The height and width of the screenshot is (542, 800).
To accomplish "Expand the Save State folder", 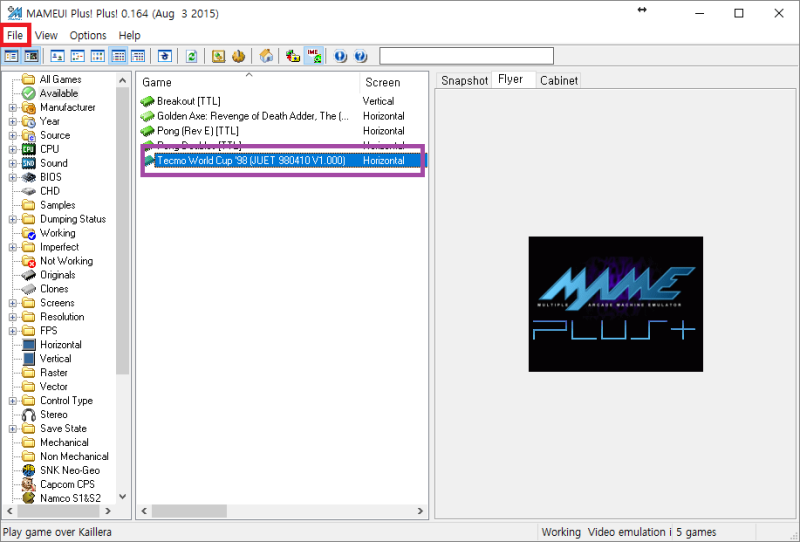I will click(x=13, y=429).
